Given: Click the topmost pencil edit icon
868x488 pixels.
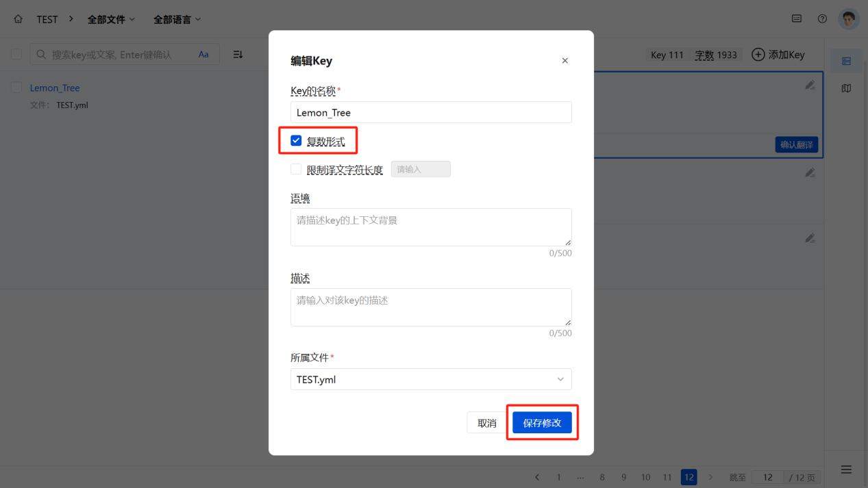Looking at the screenshot, I should click(x=810, y=85).
